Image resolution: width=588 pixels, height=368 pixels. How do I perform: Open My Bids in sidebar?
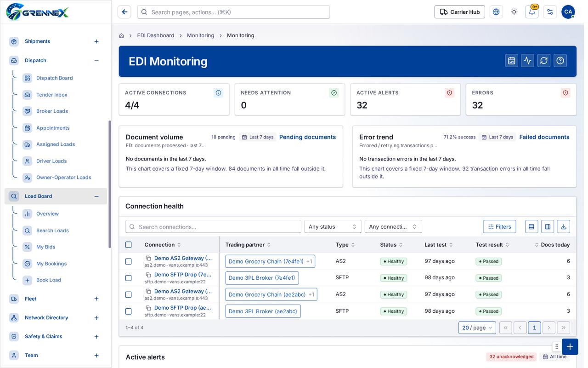pyautogui.click(x=46, y=247)
